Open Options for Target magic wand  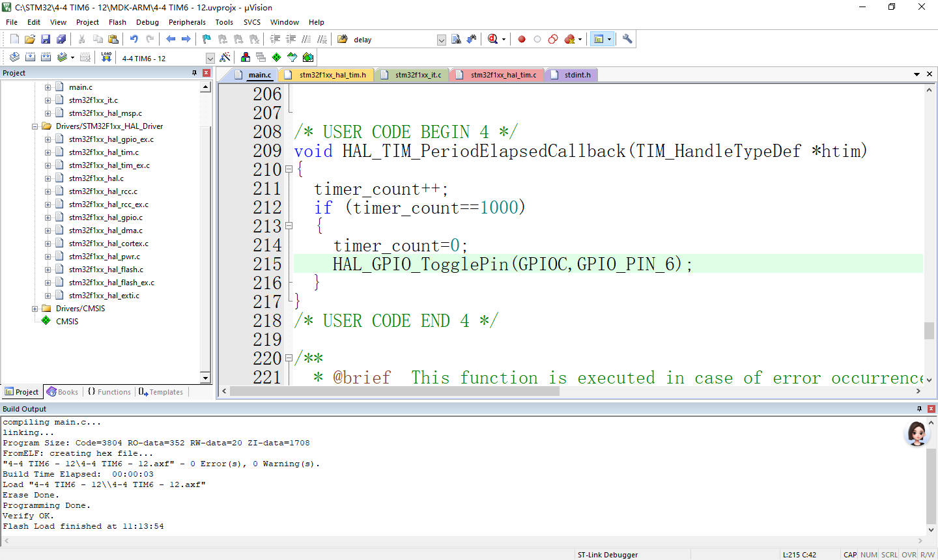coord(225,57)
